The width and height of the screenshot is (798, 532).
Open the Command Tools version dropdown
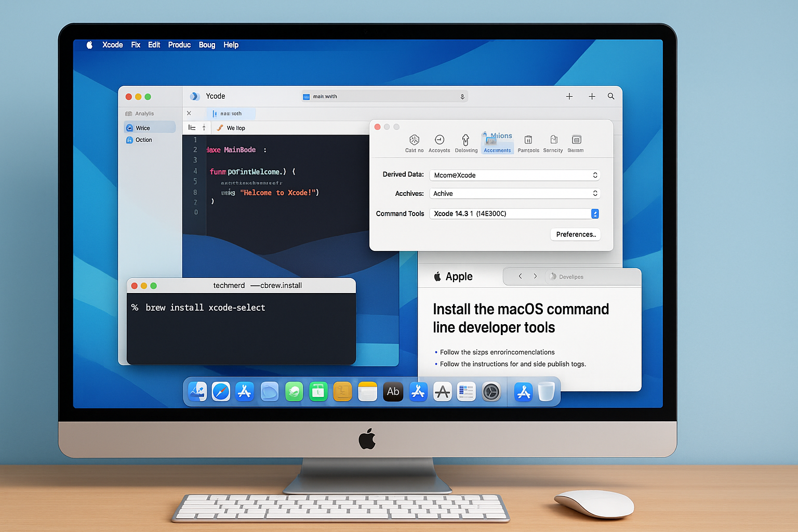[x=515, y=214]
